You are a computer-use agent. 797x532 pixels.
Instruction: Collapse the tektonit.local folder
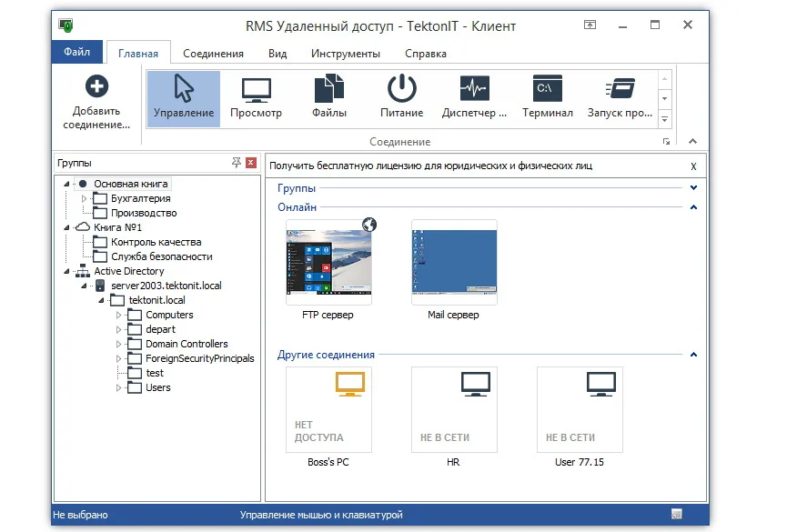(x=101, y=300)
